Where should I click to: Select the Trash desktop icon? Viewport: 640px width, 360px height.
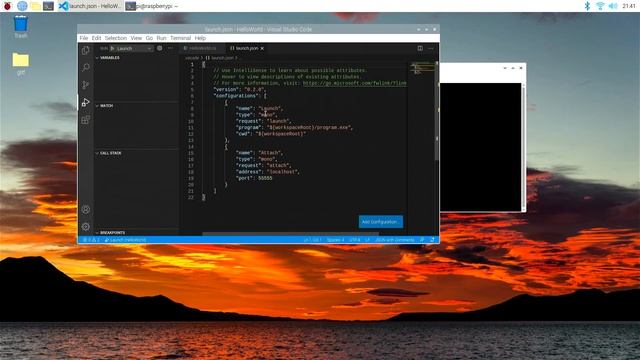(20, 27)
